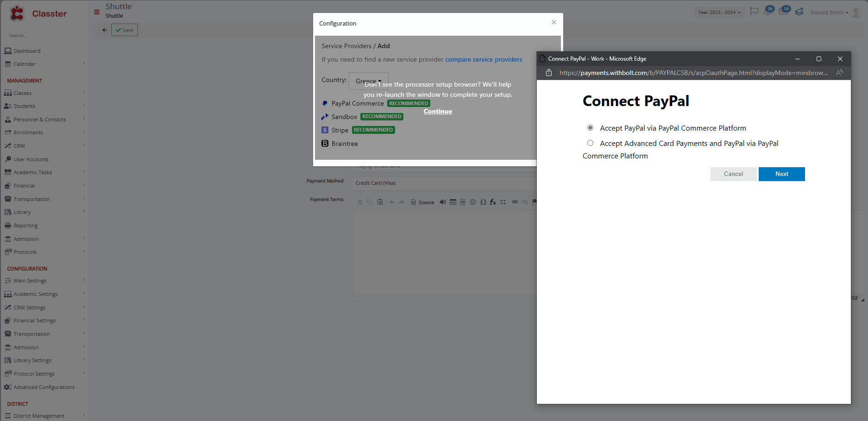Click the insert link chain icon
This screenshot has width=868, height=421.
[x=515, y=202]
